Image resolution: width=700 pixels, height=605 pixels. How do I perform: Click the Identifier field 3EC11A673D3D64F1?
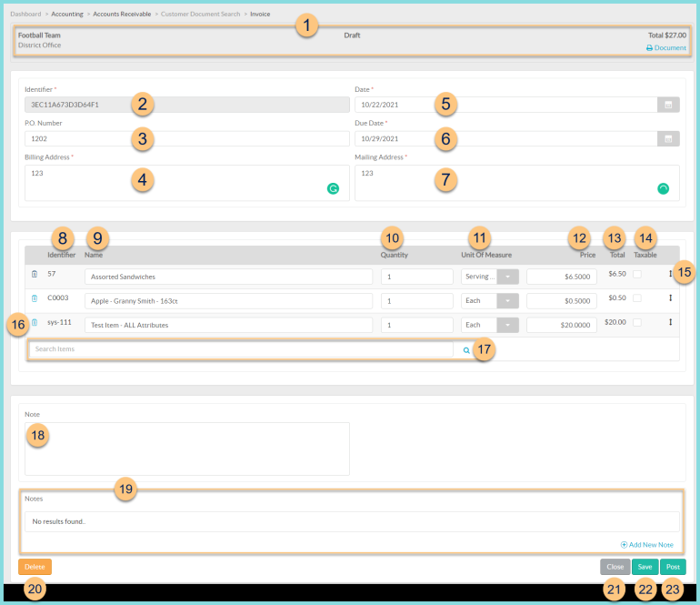pyautogui.click(x=187, y=105)
